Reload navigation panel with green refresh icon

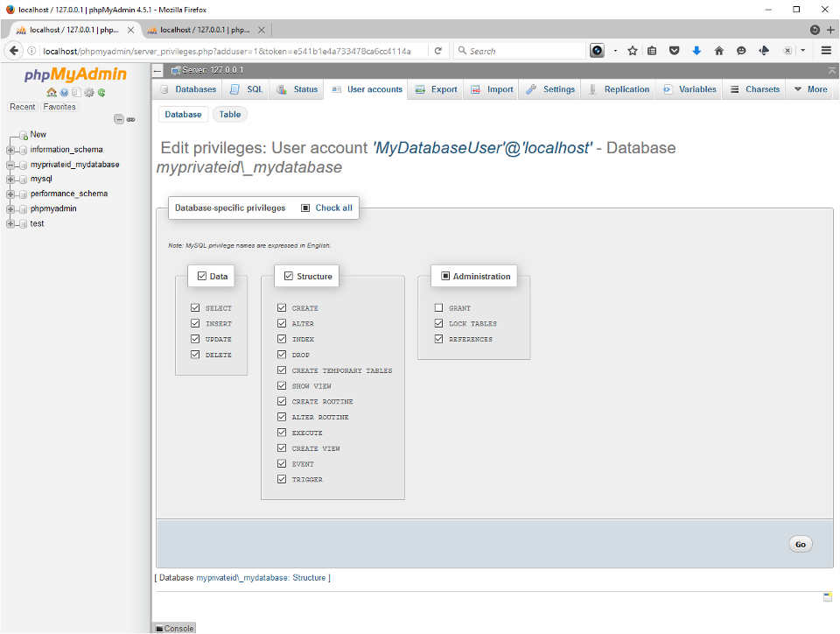click(101, 92)
